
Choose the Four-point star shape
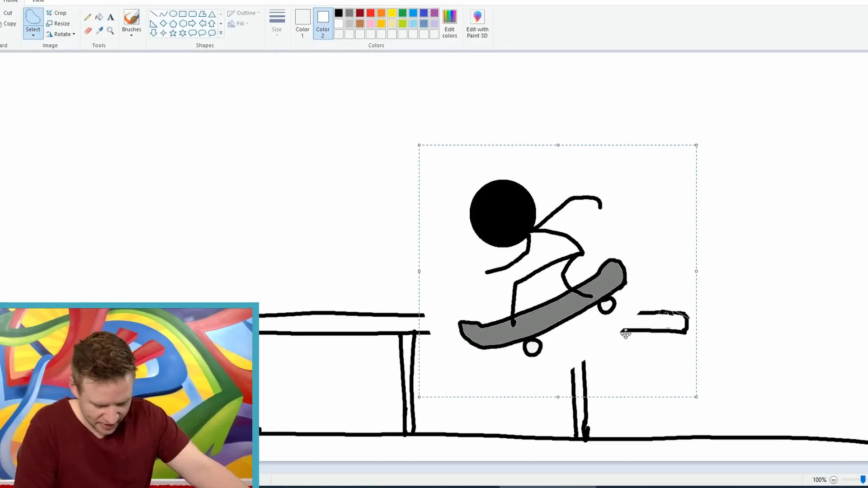(163, 33)
